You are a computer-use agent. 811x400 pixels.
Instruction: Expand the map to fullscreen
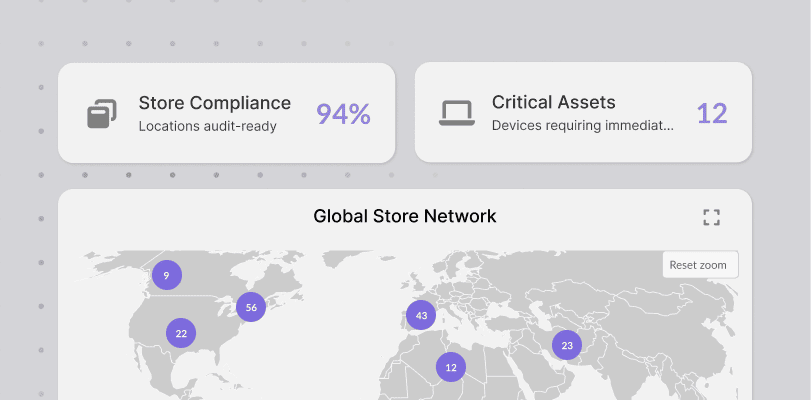coord(711,217)
